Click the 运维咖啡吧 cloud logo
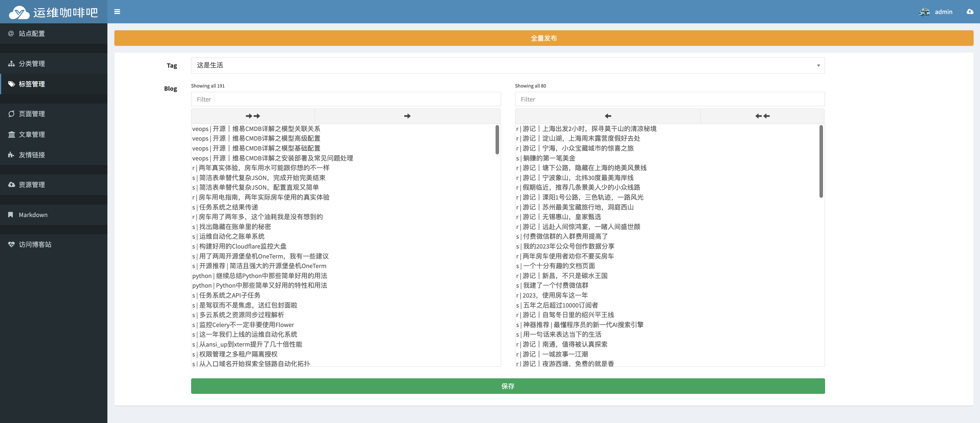Screen dimensions: 980x423 pyautogui.click(x=19, y=13)
